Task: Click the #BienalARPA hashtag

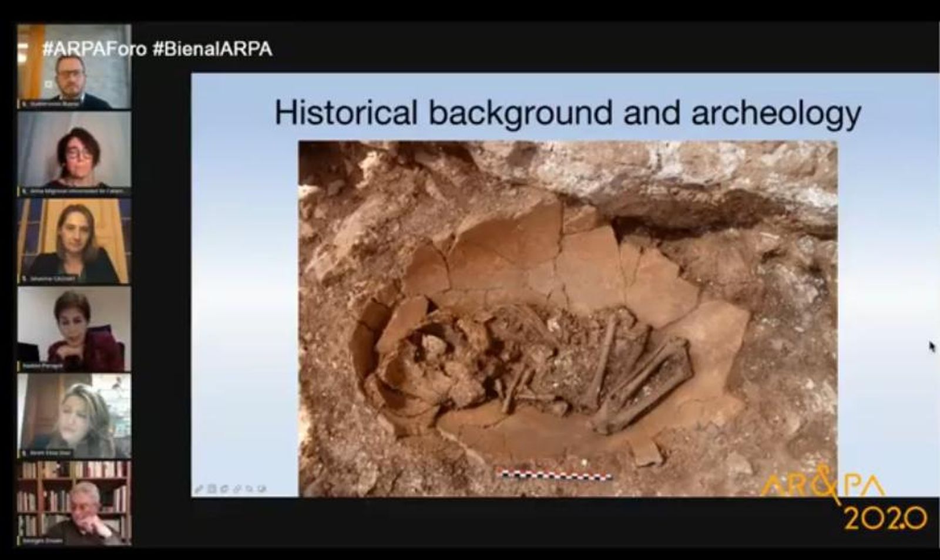Action: 212,49
